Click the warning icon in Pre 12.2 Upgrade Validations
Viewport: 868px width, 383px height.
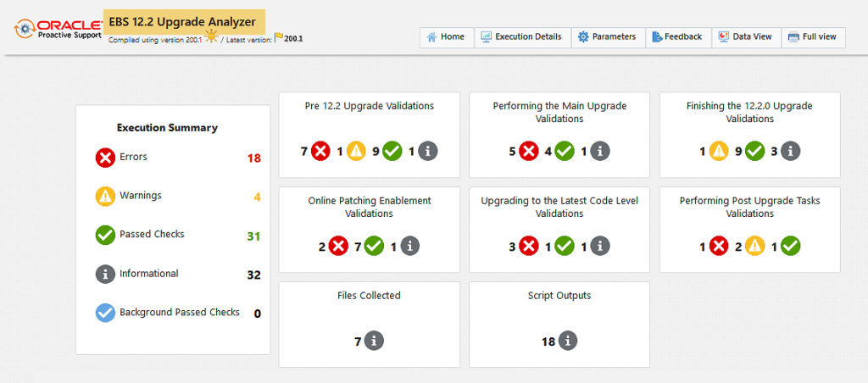(x=357, y=151)
